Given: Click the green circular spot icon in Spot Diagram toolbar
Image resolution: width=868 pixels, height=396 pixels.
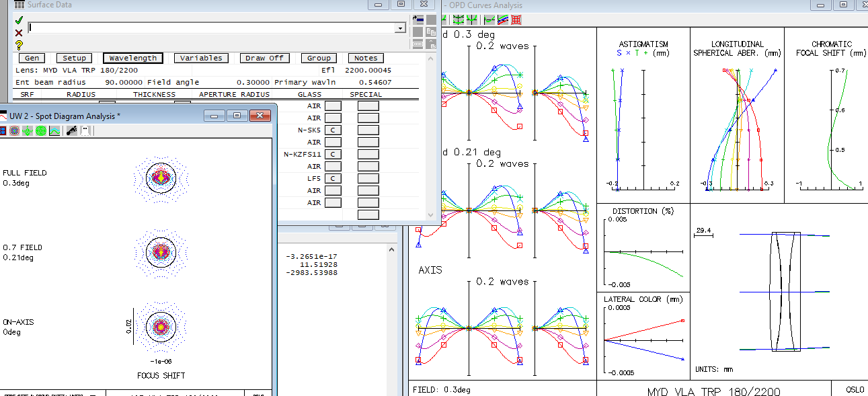Looking at the screenshot, I should (41, 131).
